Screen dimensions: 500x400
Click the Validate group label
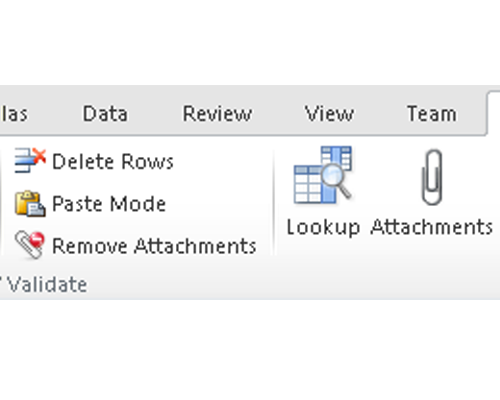click(x=47, y=285)
